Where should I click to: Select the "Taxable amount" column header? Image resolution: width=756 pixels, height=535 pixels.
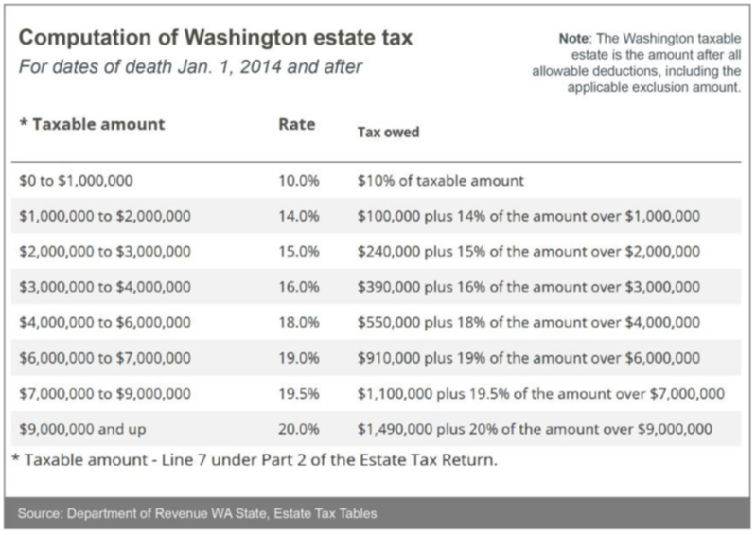[x=93, y=124]
